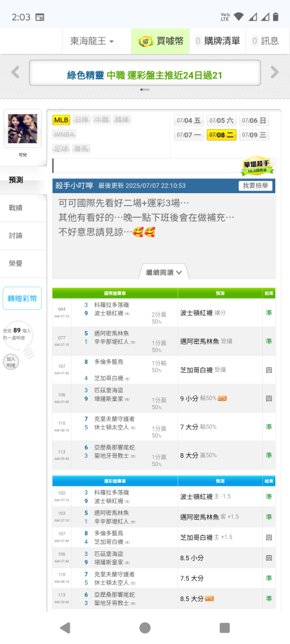Click 國際盤賽事 green table header
This screenshot has width=290, height=644.
(x=115, y=294)
